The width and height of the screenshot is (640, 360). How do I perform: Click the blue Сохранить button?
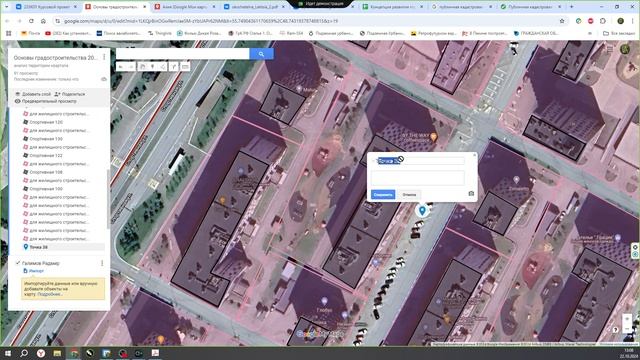[383, 195]
